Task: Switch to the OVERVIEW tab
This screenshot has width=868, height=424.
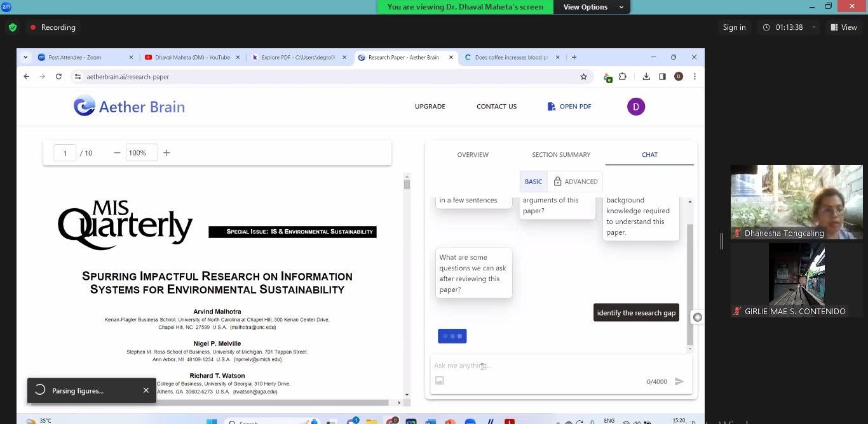Action: [x=473, y=155]
